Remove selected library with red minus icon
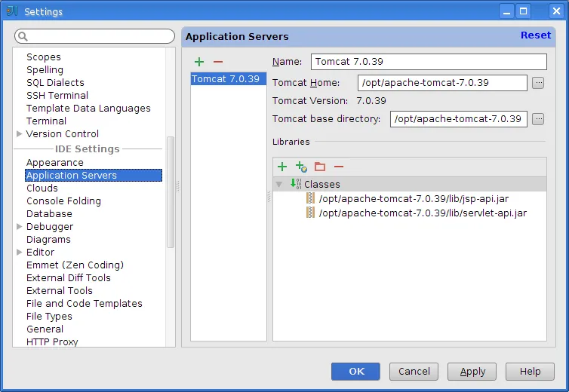The height and width of the screenshot is (392, 569). pos(339,167)
